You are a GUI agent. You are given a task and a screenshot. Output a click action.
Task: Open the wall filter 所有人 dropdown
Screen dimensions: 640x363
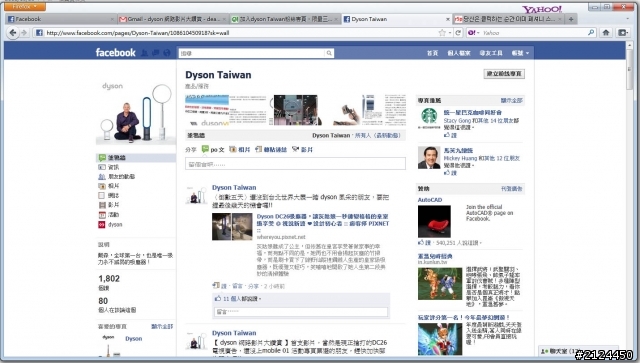(378, 135)
